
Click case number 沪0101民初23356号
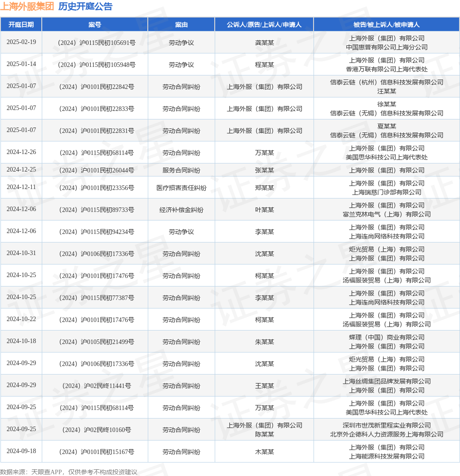107,188
